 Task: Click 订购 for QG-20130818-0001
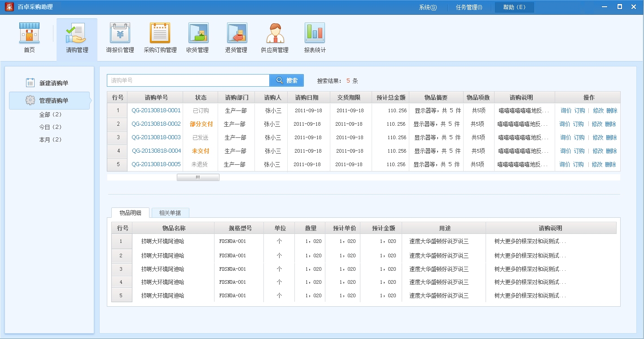click(579, 110)
